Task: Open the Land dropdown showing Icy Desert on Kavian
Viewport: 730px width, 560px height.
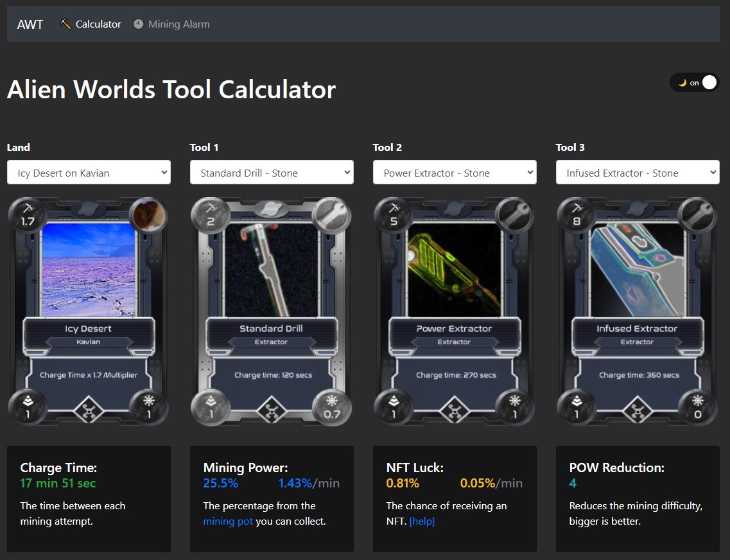Action: point(89,173)
